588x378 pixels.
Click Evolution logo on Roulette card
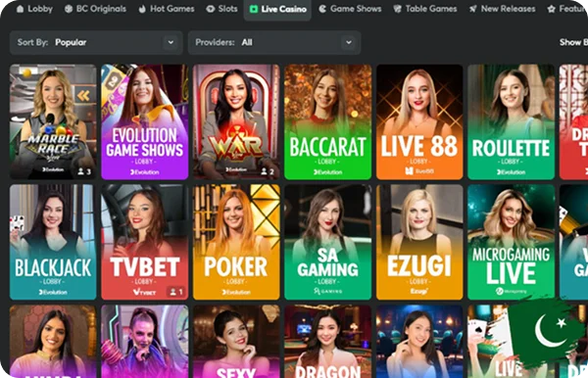coord(512,172)
